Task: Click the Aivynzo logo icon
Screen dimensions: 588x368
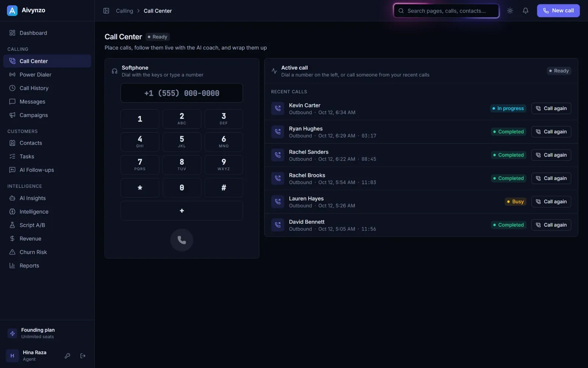Action: [12, 11]
